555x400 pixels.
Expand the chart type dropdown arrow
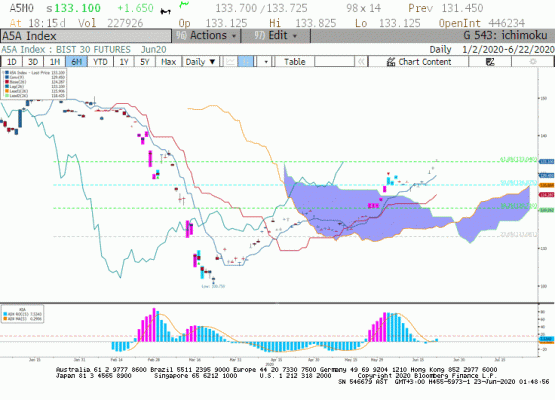click(265, 62)
